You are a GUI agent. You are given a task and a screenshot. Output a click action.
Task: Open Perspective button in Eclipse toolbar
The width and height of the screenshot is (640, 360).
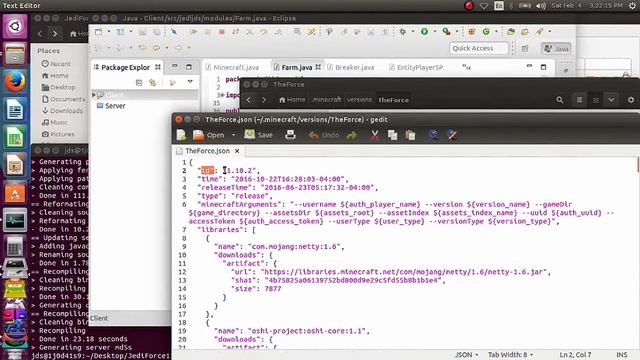[525, 49]
